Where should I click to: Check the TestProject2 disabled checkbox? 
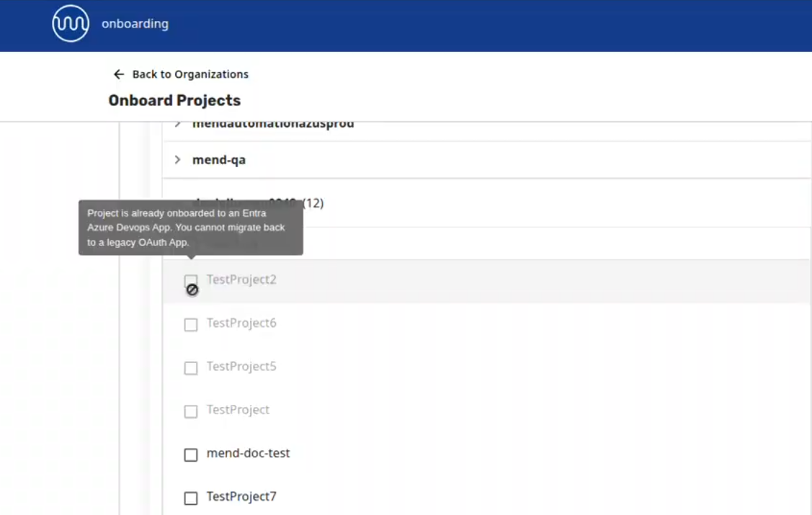click(190, 281)
